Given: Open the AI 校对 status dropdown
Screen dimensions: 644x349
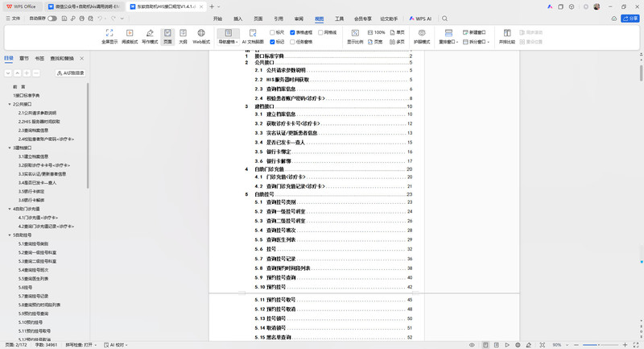Looking at the screenshot, I should (x=116, y=345).
